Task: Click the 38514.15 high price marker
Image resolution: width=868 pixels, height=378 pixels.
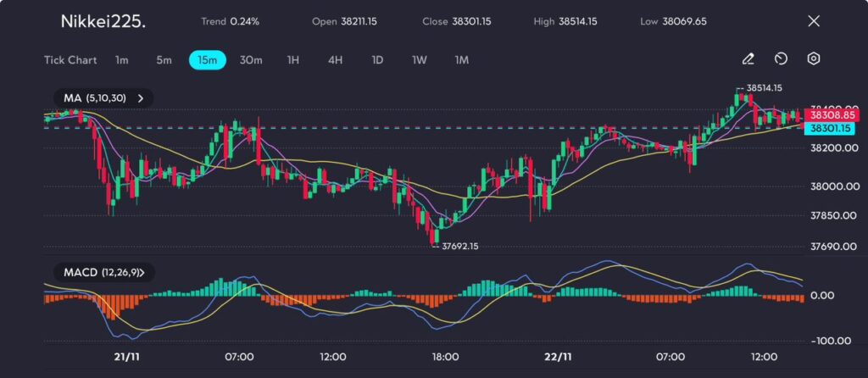Action: pos(763,88)
